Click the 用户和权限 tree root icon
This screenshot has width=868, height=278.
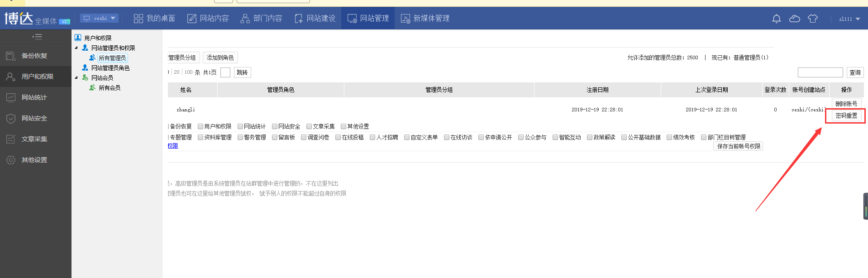click(78, 38)
